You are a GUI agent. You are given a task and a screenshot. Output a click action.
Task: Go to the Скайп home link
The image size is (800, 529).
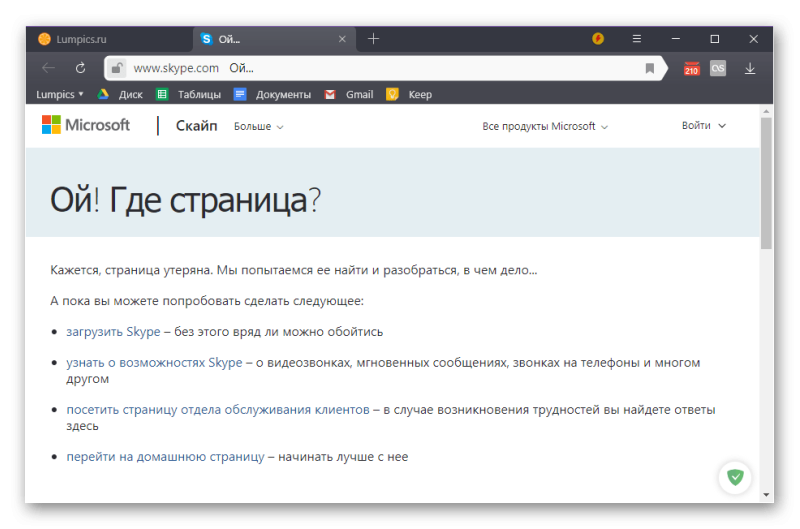point(196,126)
